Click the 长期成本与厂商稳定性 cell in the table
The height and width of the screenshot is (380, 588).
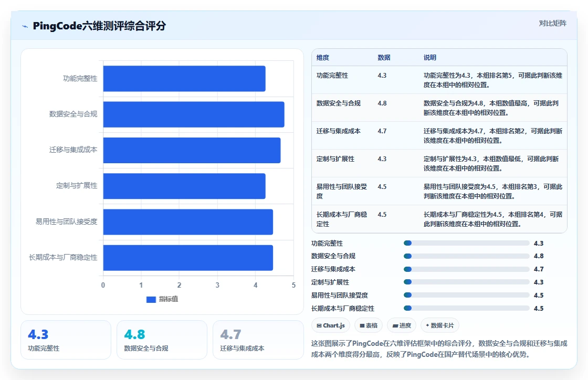tap(342, 219)
